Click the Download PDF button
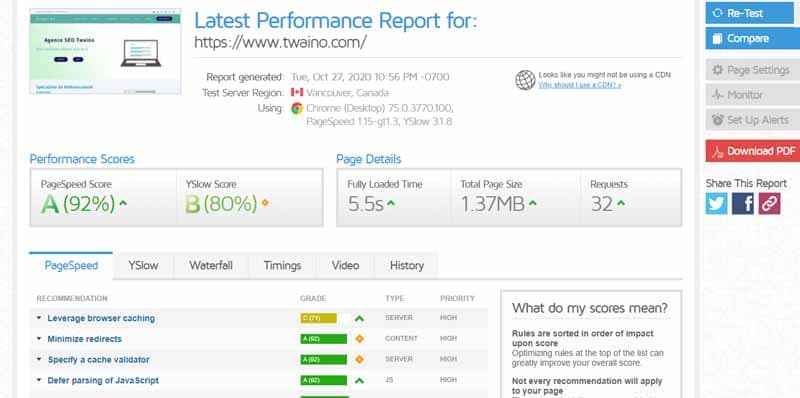 (x=753, y=151)
